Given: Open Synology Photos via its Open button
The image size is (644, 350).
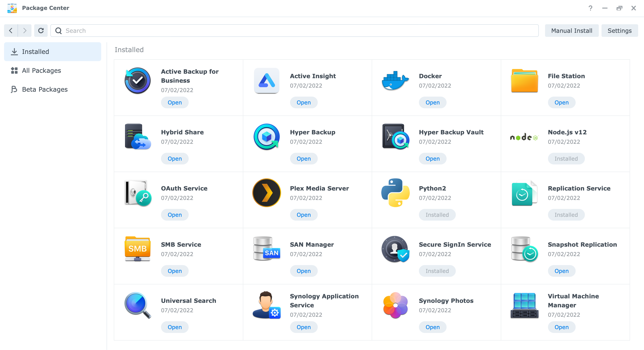Looking at the screenshot, I should pyautogui.click(x=432, y=327).
